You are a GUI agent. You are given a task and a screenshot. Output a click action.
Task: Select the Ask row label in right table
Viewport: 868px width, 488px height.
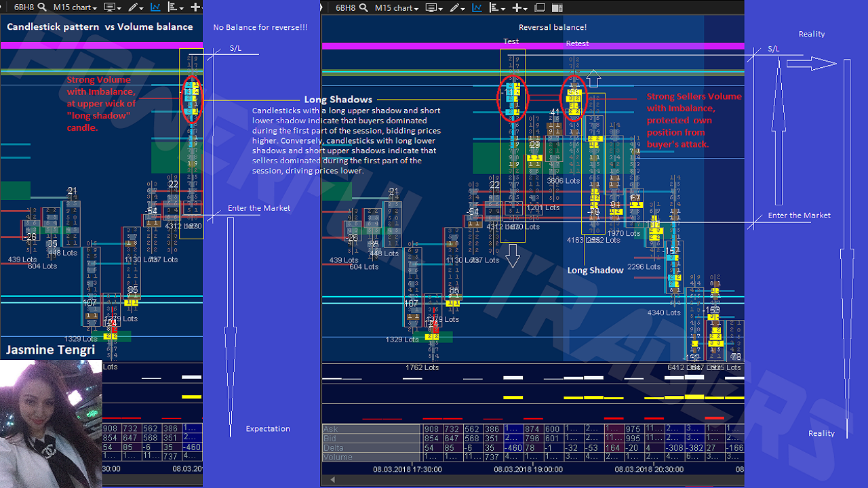tap(331, 429)
